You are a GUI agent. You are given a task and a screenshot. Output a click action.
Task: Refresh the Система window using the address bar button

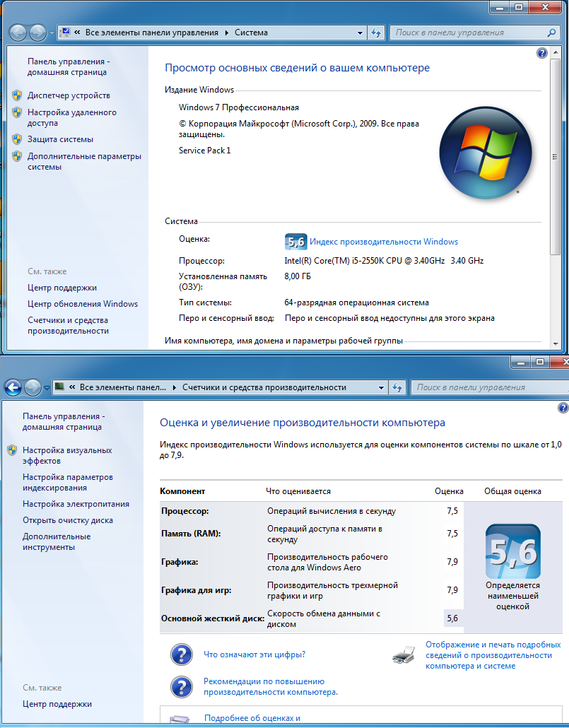pyautogui.click(x=376, y=33)
